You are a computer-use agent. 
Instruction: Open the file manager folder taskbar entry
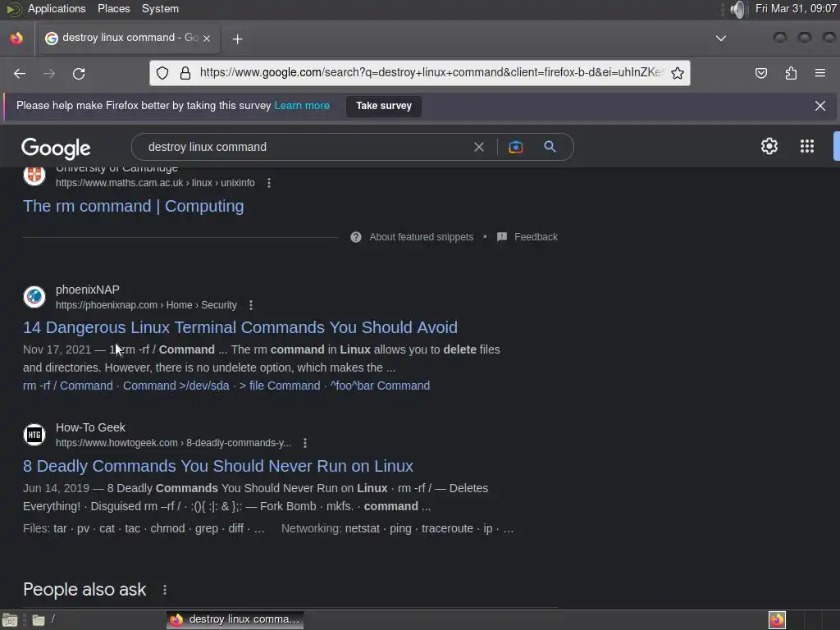tap(44, 619)
